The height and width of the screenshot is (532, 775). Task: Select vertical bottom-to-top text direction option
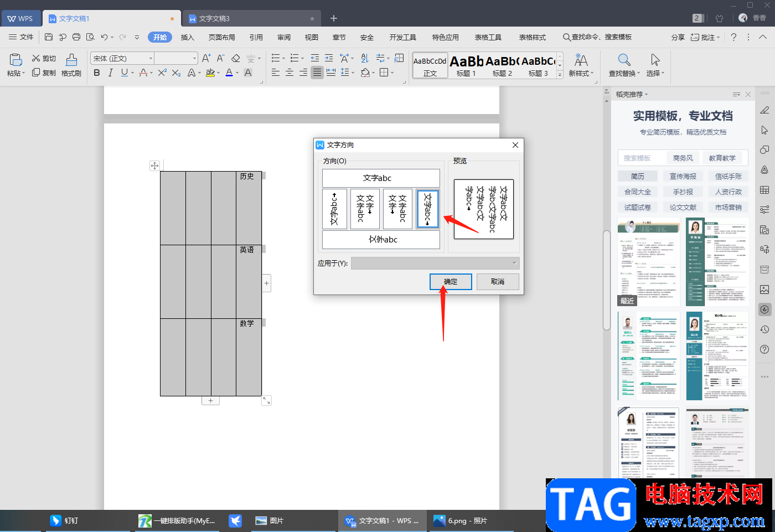point(334,209)
